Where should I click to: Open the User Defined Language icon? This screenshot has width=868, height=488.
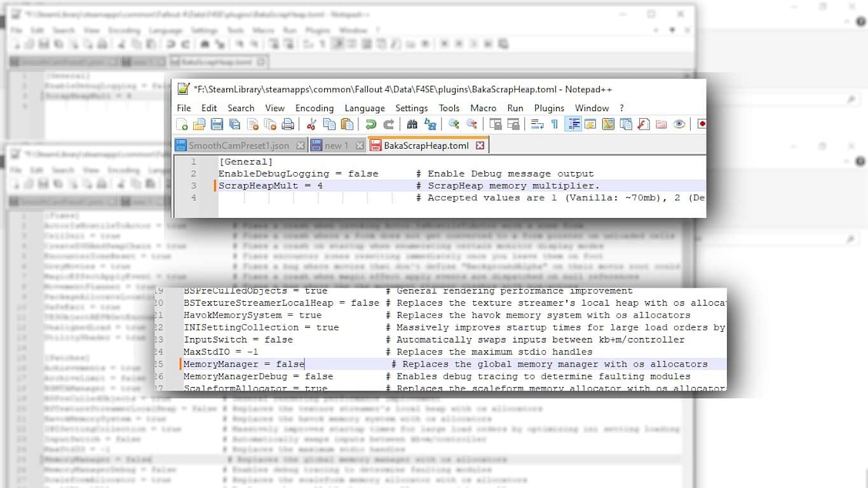(590, 124)
